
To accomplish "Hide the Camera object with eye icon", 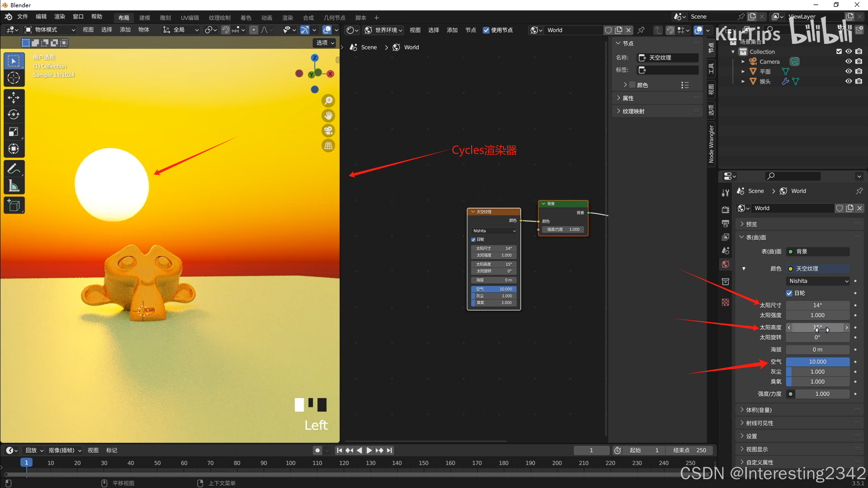I will (848, 61).
